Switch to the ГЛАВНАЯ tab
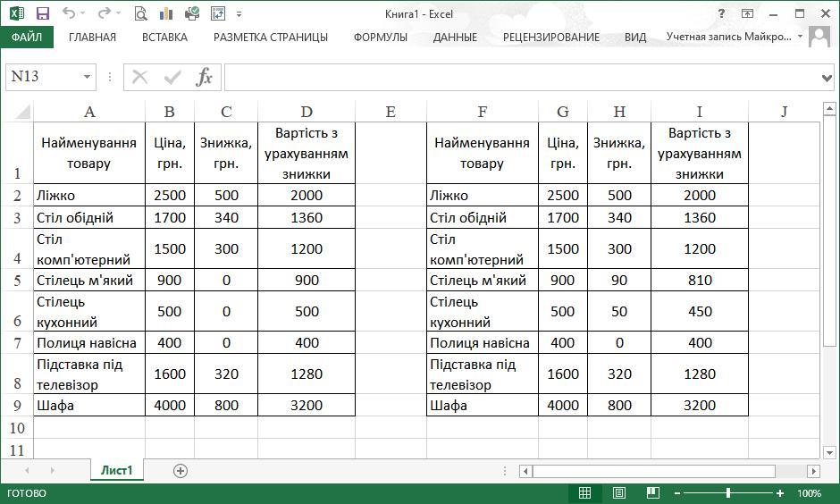The height and width of the screenshot is (504, 840). (x=92, y=37)
